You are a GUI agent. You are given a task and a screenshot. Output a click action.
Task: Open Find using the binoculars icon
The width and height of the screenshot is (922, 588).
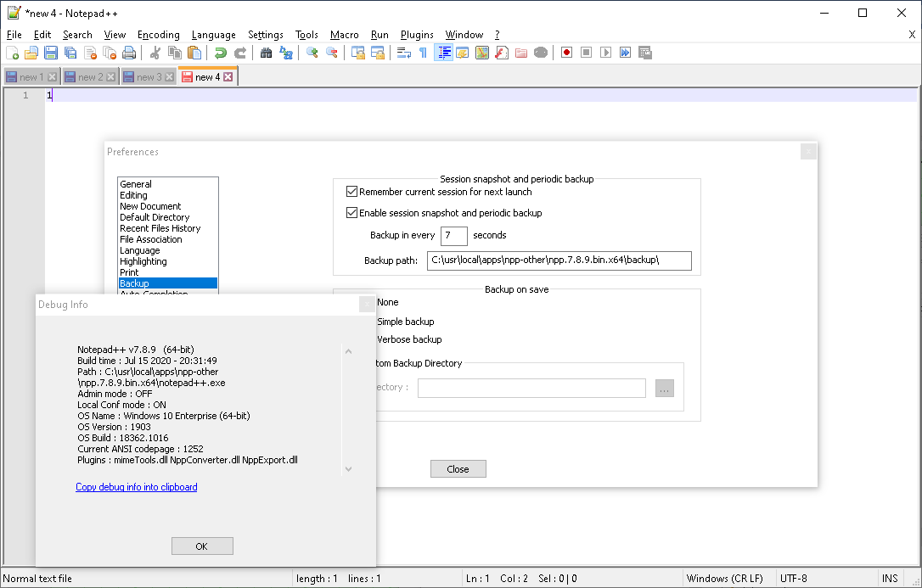(x=267, y=53)
